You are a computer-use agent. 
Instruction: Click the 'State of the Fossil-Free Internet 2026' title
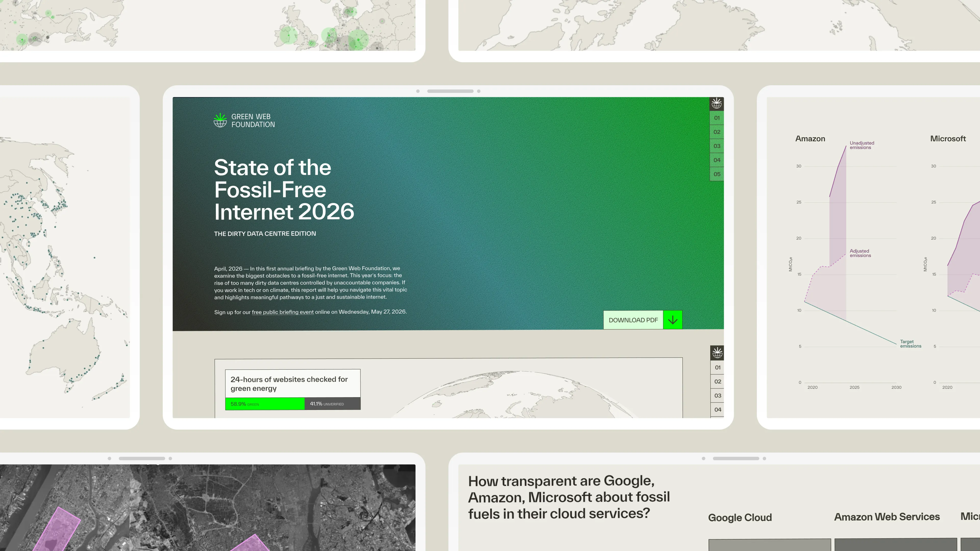coord(284,189)
